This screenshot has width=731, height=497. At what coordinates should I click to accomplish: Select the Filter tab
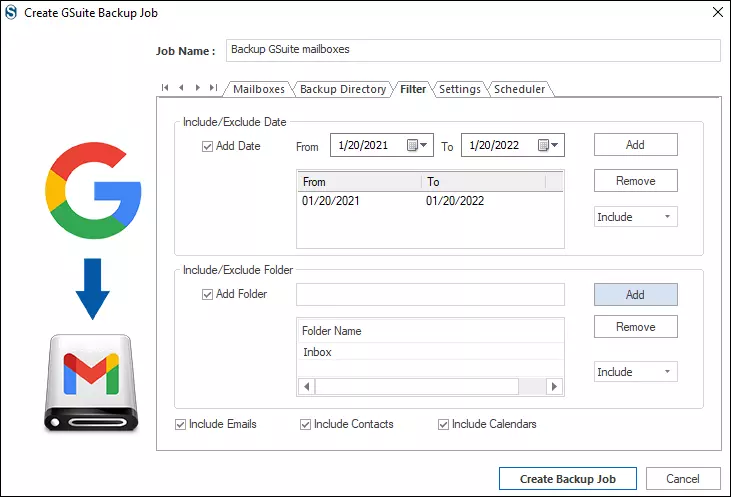pos(413,89)
